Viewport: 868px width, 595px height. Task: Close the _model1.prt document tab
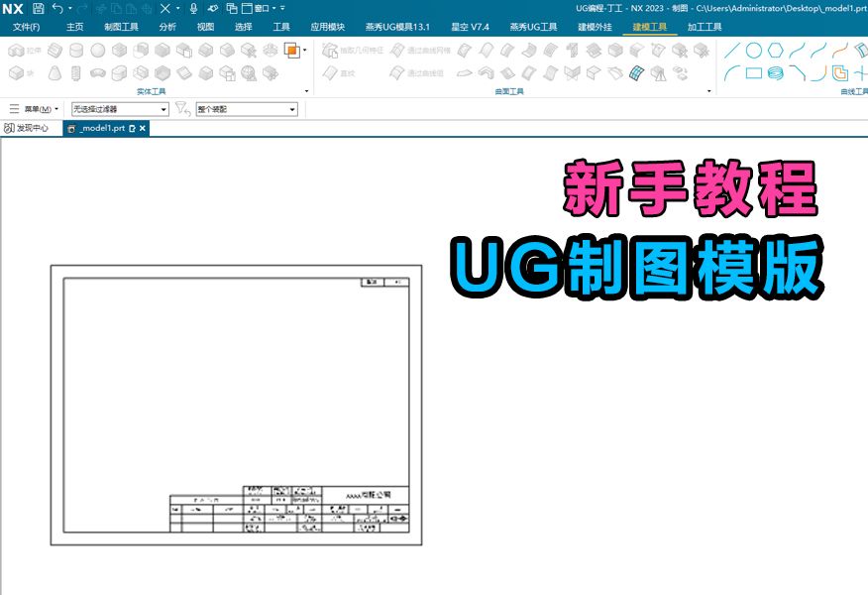[142, 128]
